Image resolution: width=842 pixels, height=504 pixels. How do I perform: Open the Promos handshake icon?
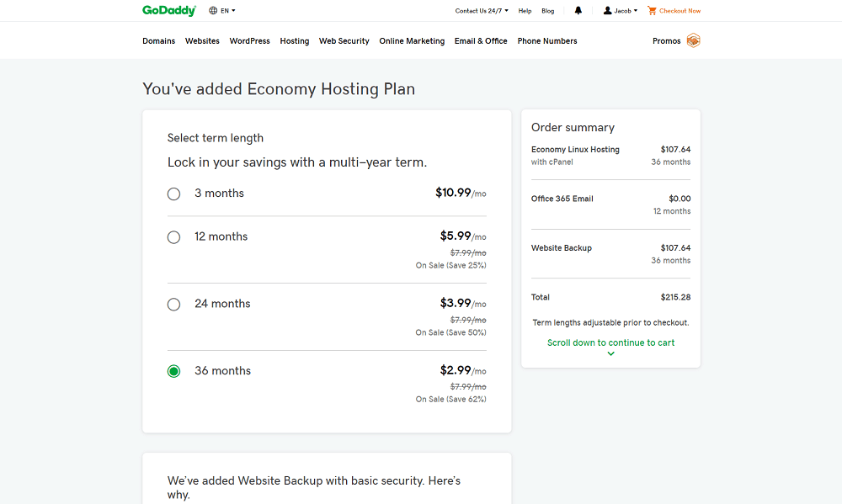pyautogui.click(x=693, y=40)
